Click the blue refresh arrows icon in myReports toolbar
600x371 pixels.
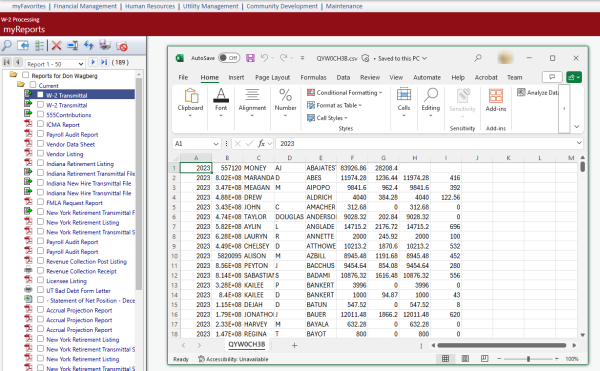[89, 46]
